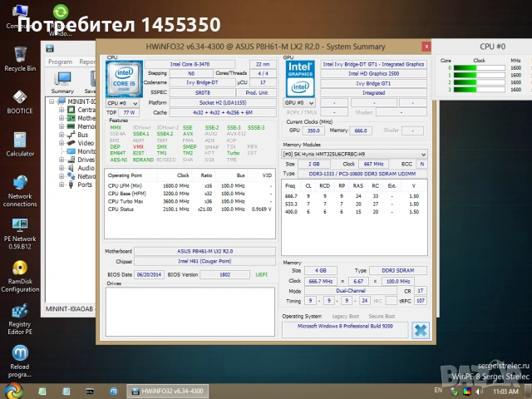Click the empty Drives list box
532x399 pixels.
[x=190, y=312]
